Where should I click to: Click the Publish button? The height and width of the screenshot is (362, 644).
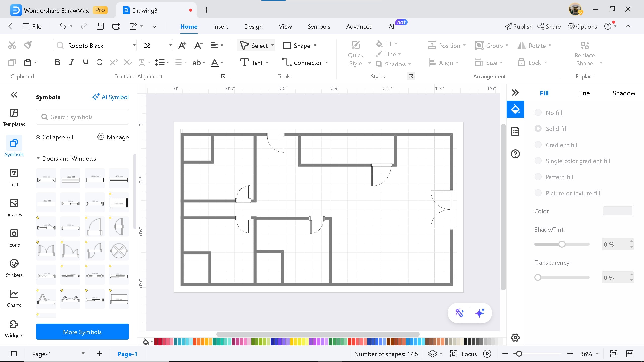pyautogui.click(x=518, y=26)
